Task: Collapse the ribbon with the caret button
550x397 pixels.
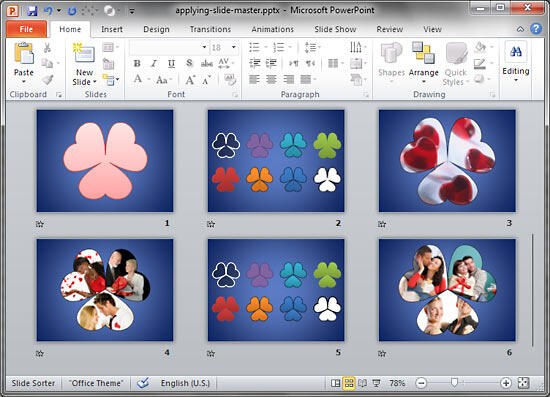Action: (x=520, y=29)
